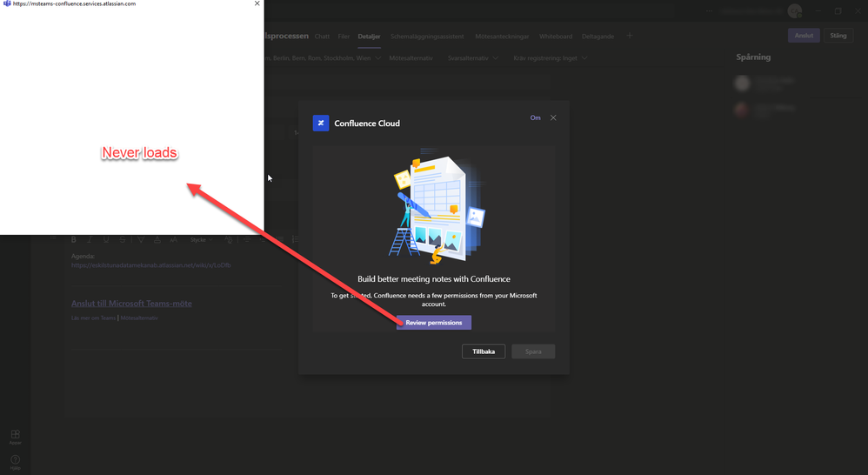Viewport: 868px width, 475px height.
Task: Toggle italic formatting in the editor
Action: [x=90, y=240]
